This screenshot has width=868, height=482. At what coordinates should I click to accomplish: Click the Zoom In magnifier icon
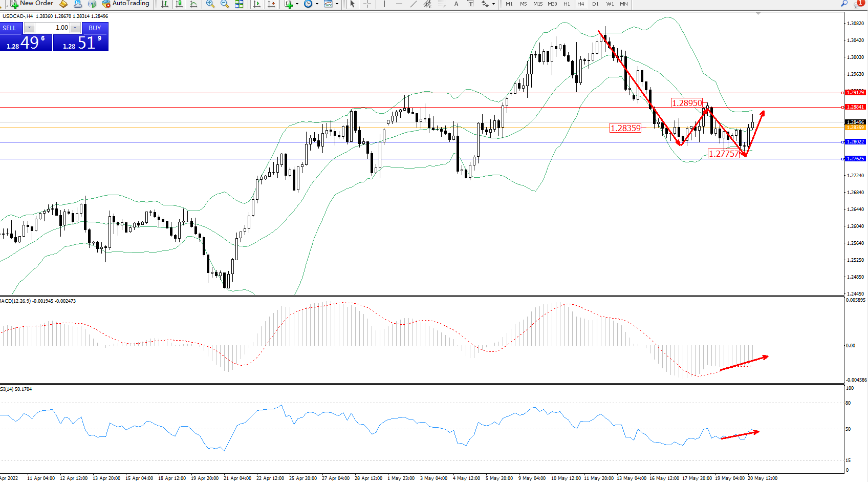(210, 4)
